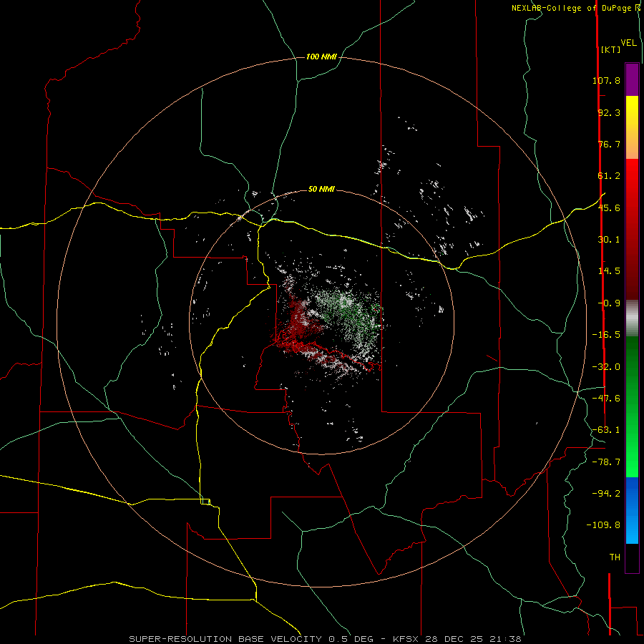The image size is (644, 644).
Task: Click the 92.3 legend value
Action: pos(609,112)
